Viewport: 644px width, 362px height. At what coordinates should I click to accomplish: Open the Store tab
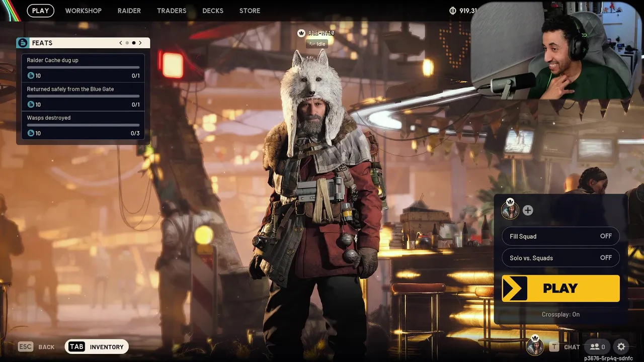click(250, 11)
